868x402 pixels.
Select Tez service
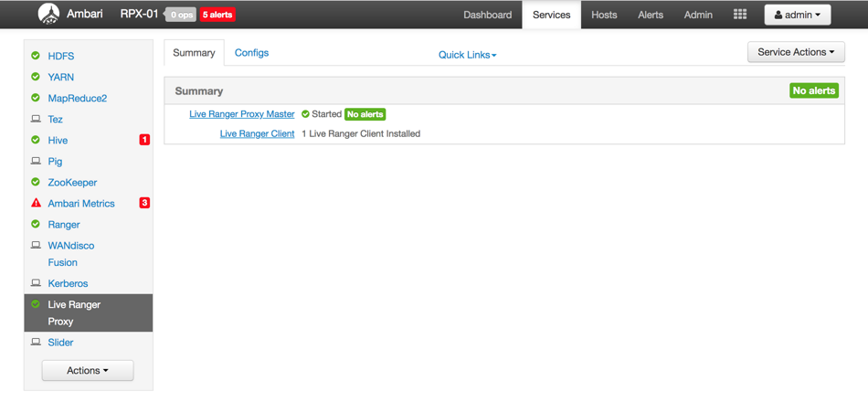tap(56, 119)
